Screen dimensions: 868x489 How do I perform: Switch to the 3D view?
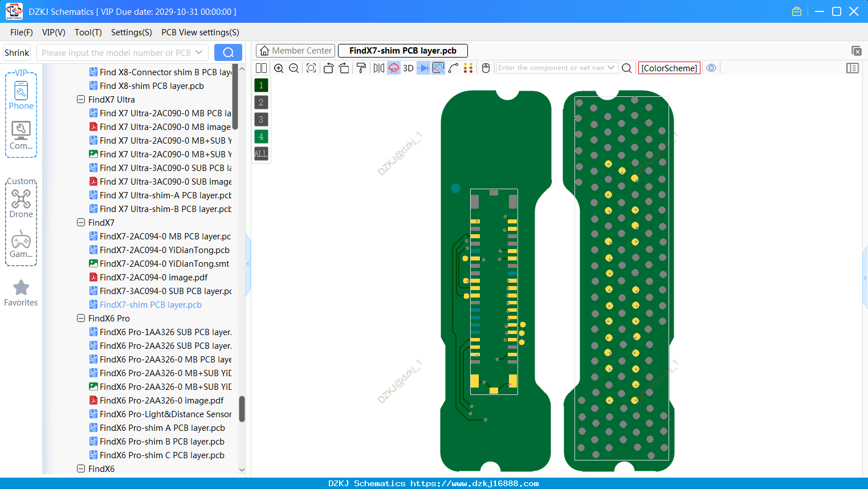[x=408, y=68]
